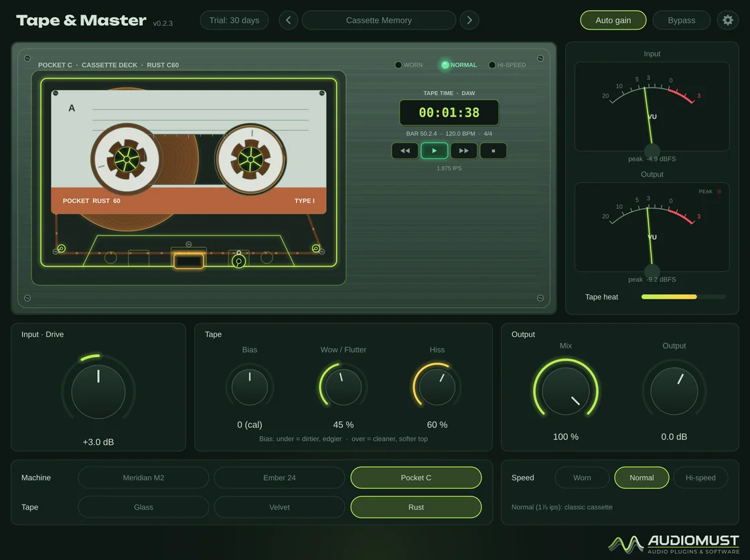Click the peak -9.2 dBFS readout
750x560 pixels.
point(652,279)
